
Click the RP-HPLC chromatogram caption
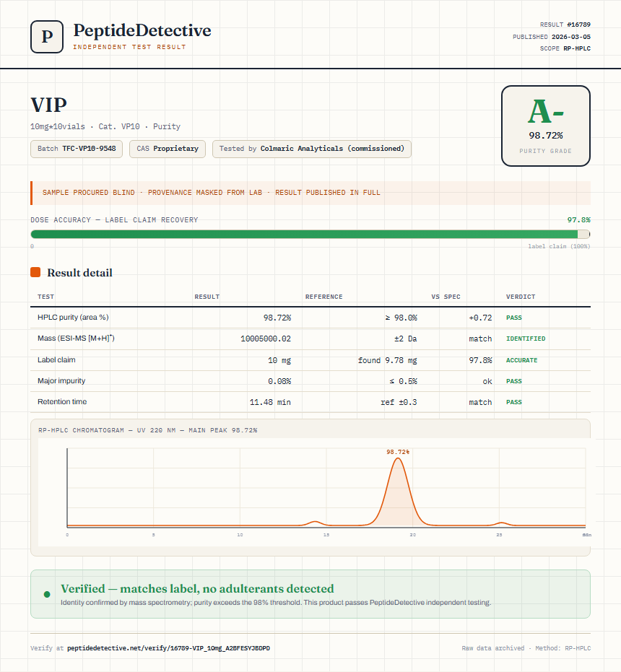coord(147,430)
